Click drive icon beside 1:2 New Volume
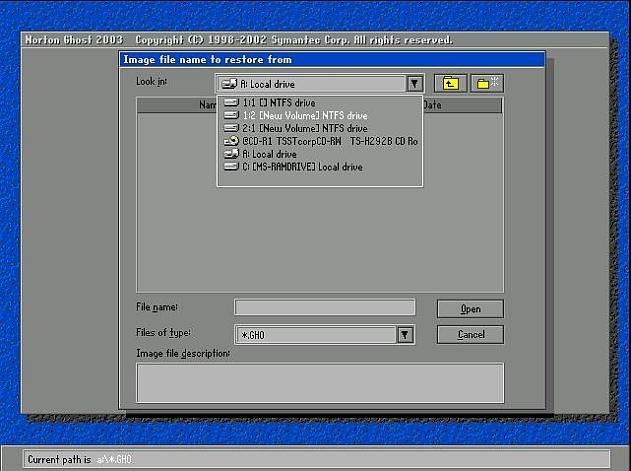This screenshot has height=471, width=631. pos(231,115)
